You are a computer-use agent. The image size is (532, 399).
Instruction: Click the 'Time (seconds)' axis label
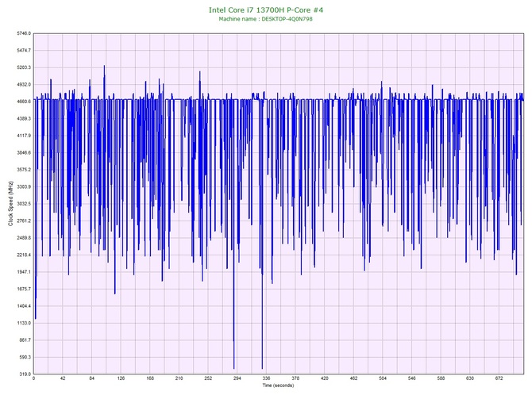coord(278,386)
